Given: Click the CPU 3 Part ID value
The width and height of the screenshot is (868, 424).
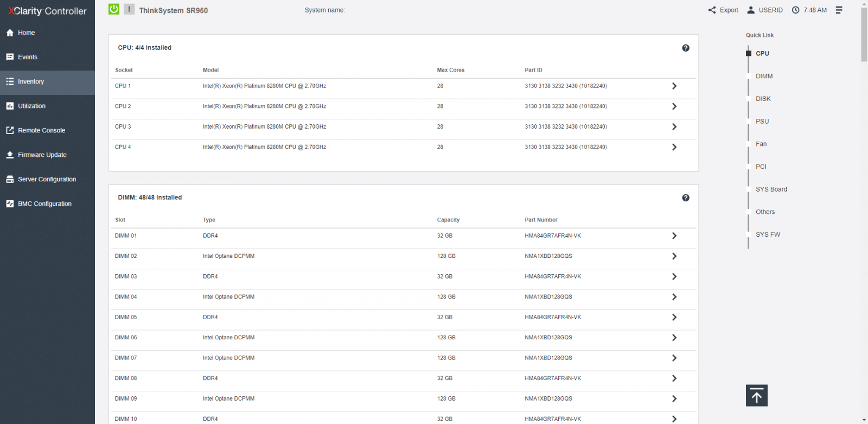Looking at the screenshot, I should tap(566, 126).
